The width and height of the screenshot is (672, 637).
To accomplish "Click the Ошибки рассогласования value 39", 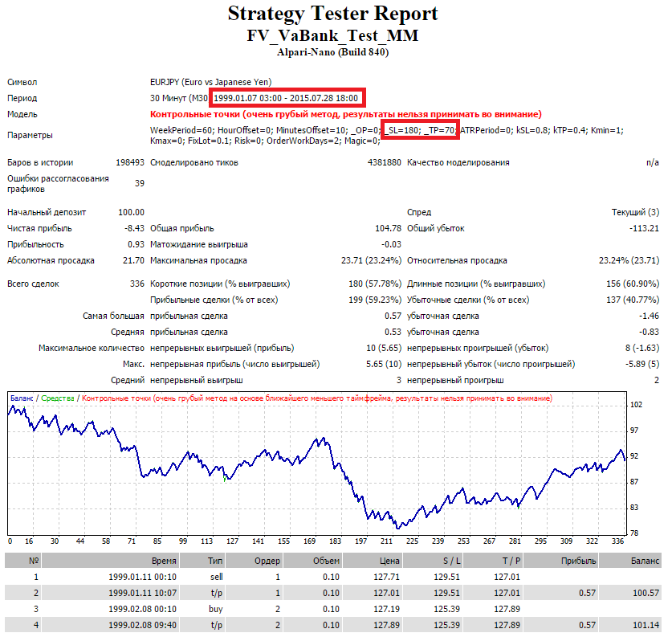I will [139, 183].
